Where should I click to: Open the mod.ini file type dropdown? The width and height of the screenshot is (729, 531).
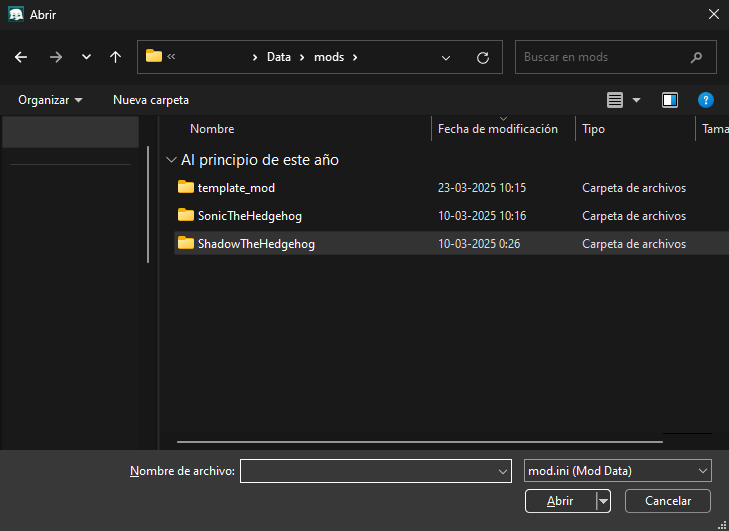tap(617, 471)
